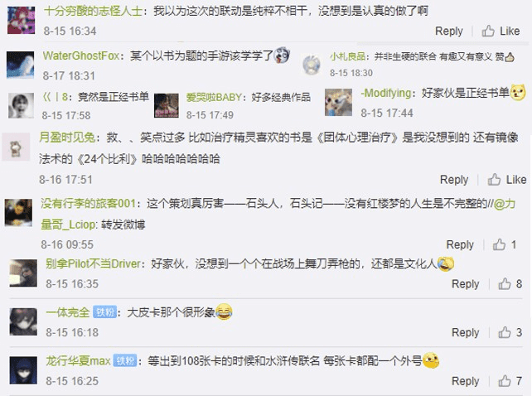
Task: Click the 铁粉 badge next to 龙行华夏max
Action: 125,360
